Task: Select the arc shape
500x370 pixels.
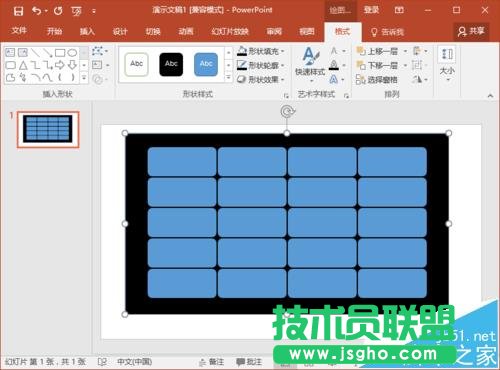Action: (x=35, y=78)
